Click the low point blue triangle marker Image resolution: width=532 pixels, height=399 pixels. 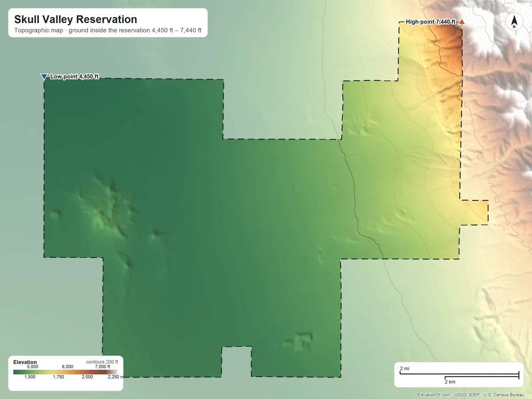pyautogui.click(x=44, y=77)
